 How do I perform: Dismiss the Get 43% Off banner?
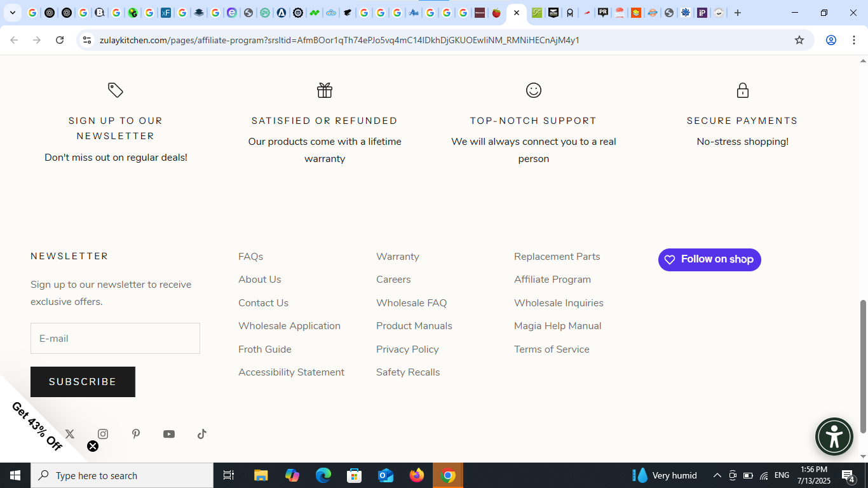pyautogui.click(x=93, y=446)
